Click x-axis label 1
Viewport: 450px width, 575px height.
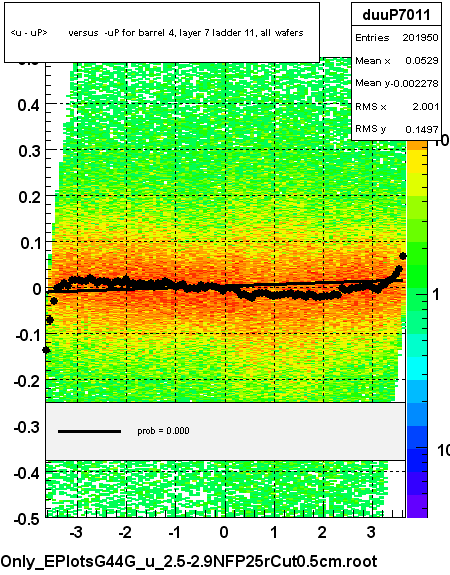coord(274,532)
